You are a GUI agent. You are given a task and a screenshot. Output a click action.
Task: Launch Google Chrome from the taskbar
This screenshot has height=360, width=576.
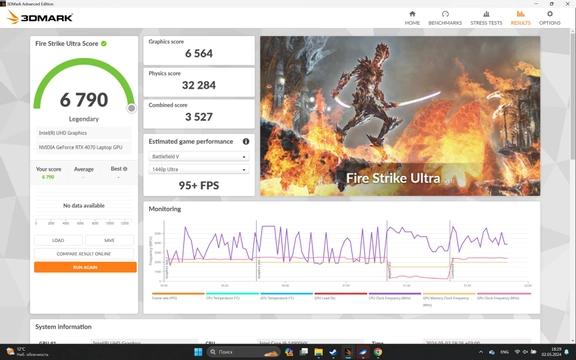377,352
